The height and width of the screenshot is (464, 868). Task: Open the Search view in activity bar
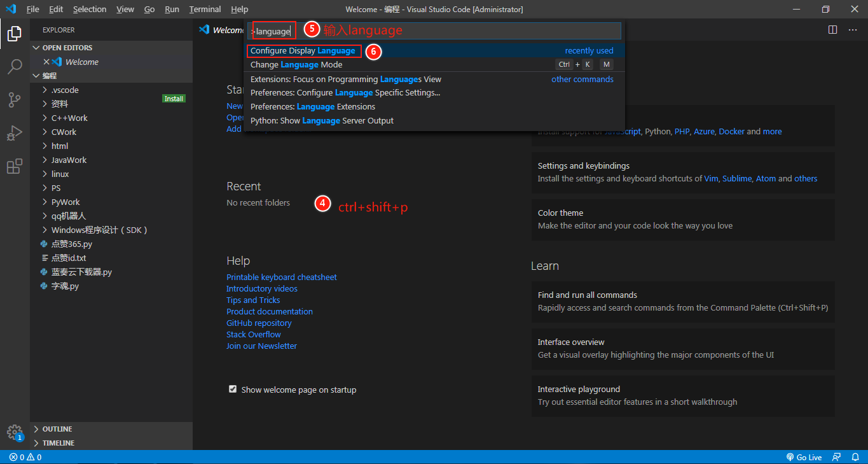15,66
